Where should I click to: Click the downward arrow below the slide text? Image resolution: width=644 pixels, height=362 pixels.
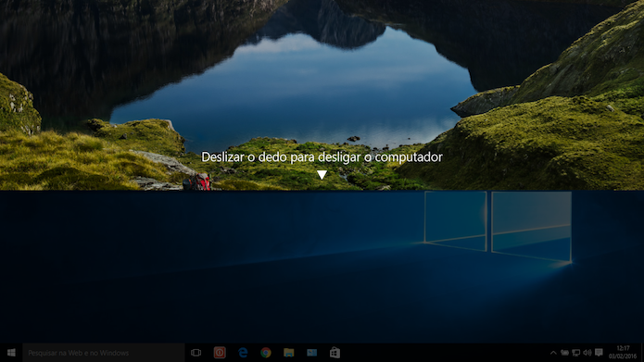[x=322, y=175]
